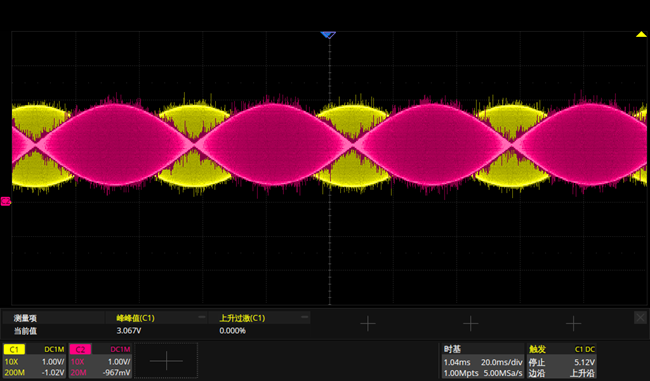650x381 pixels.
Task: Click the 停止 trigger status
Action: pos(537,362)
